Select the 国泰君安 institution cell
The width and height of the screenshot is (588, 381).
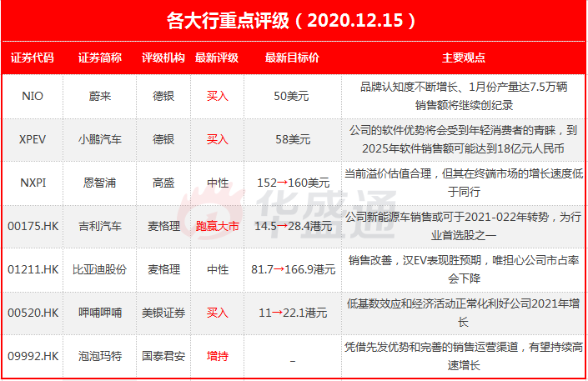click(163, 356)
